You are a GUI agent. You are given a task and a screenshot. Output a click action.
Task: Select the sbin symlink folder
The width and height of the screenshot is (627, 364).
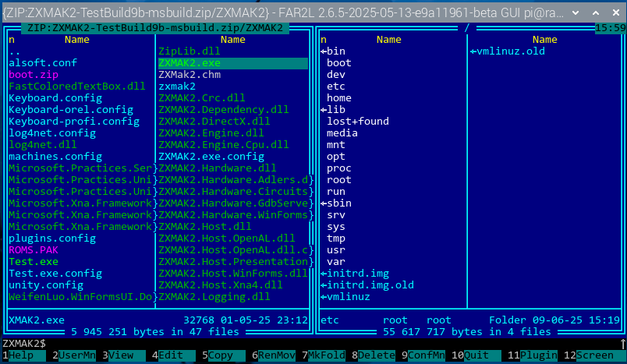tap(336, 203)
